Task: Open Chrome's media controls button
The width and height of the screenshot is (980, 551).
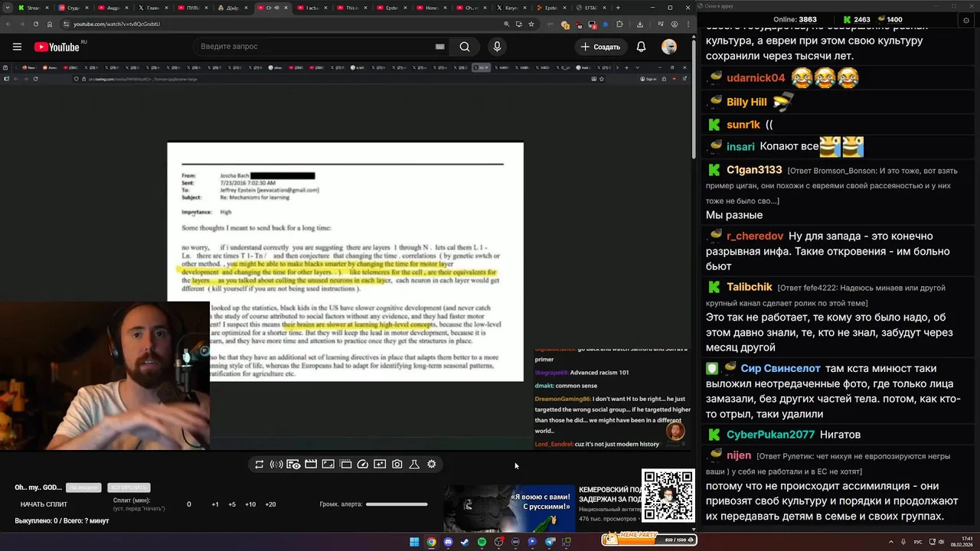Action: (x=661, y=24)
